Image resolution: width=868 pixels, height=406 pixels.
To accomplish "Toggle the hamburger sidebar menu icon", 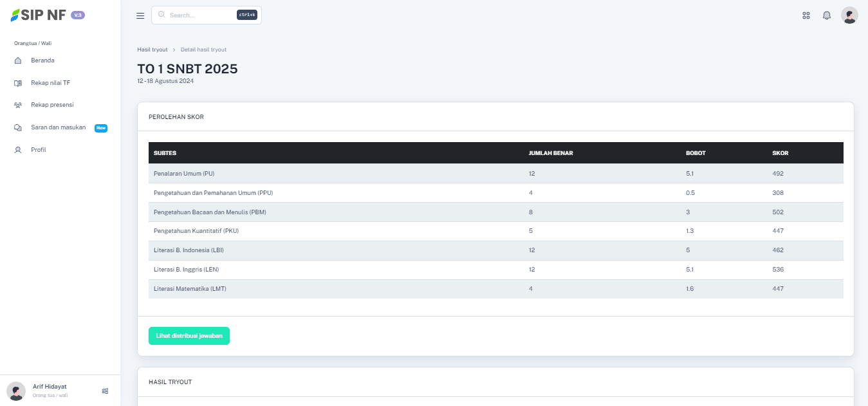I will tap(140, 16).
